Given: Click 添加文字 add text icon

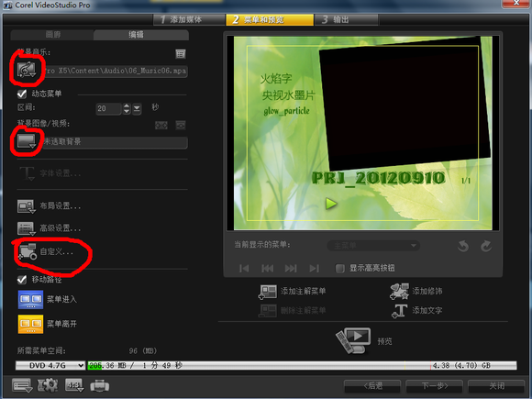Looking at the screenshot, I should [399, 310].
